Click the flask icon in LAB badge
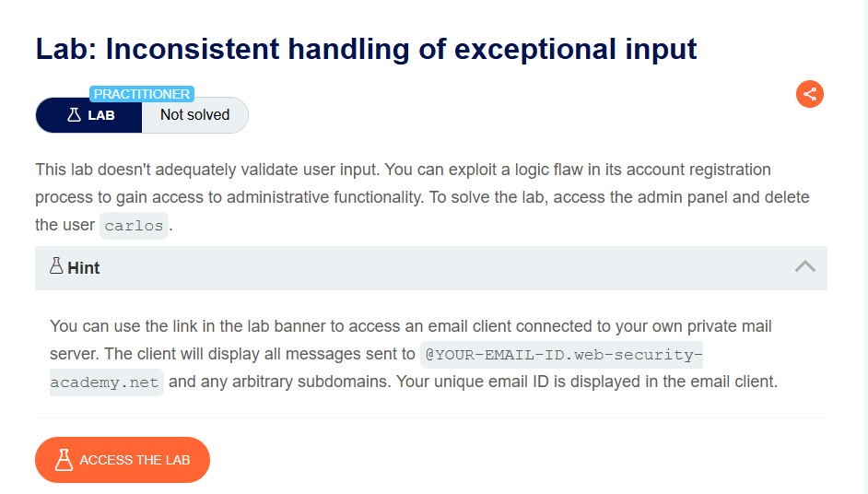The height and width of the screenshot is (494, 868). [75, 114]
